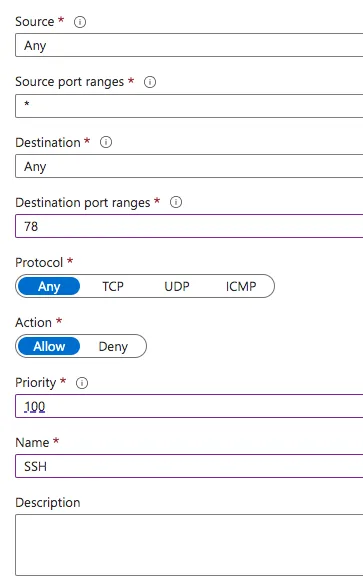Image resolution: width=363 pixels, height=584 pixels.
Task: Click the Destination port ranges field with 78
Action: (x=189, y=226)
